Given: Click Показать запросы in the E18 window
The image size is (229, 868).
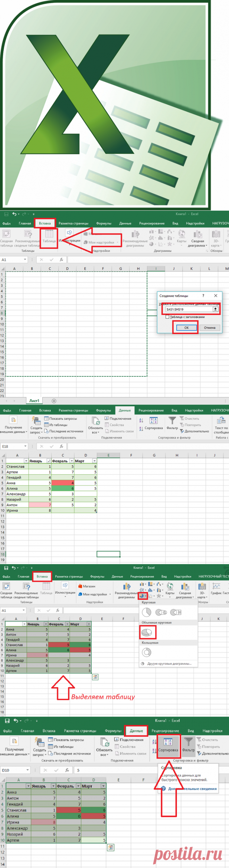Looking at the screenshot, I should pyautogui.click(x=60, y=419).
